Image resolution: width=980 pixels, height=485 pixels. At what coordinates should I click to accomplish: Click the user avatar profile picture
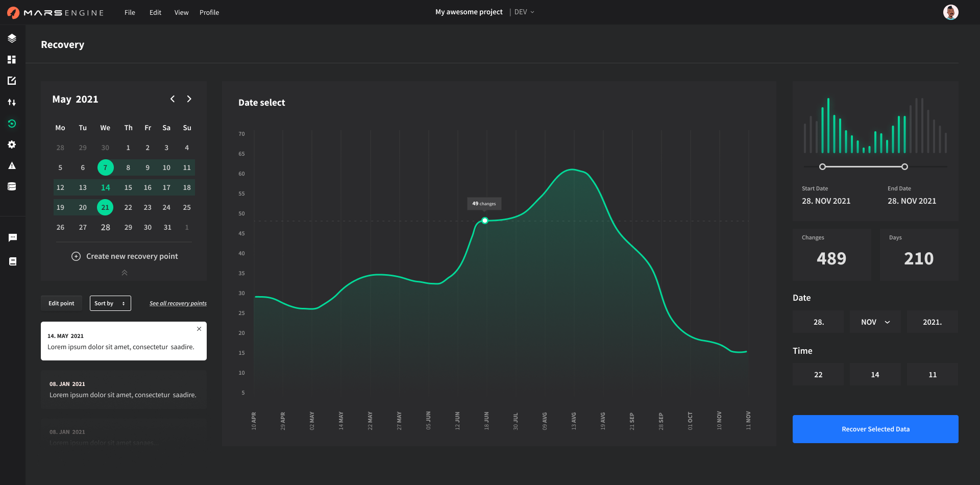[x=950, y=12]
